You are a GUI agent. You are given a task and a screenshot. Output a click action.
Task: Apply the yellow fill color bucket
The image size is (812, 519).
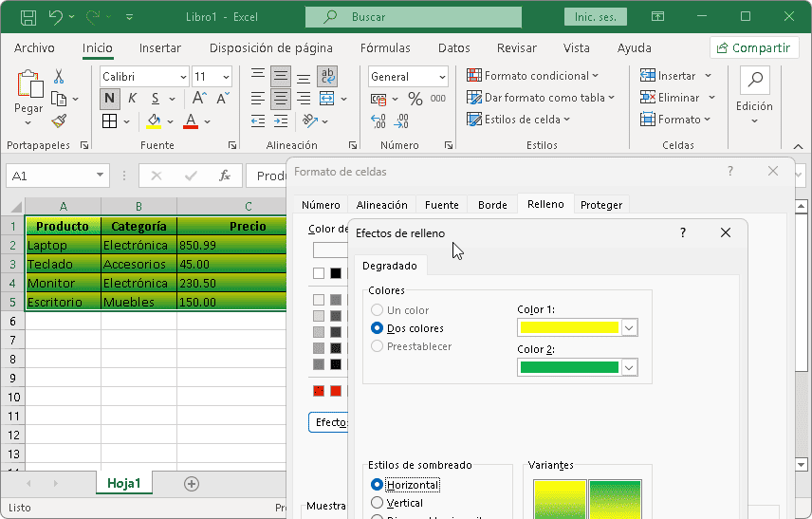[x=153, y=120]
